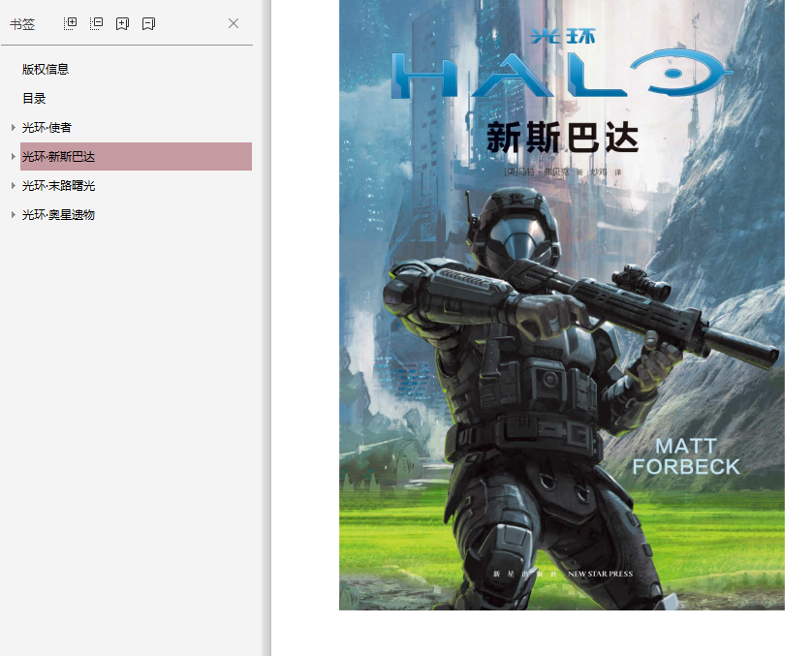Click the NEW STAR PRESS text on cover
812x656 pixels.
pyautogui.click(x=600, y=574)
